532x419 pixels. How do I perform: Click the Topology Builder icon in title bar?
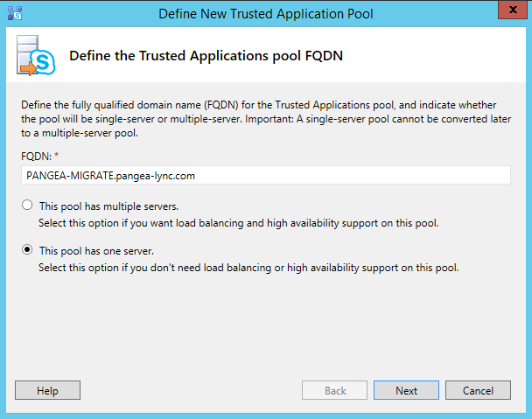coord(15,13)
